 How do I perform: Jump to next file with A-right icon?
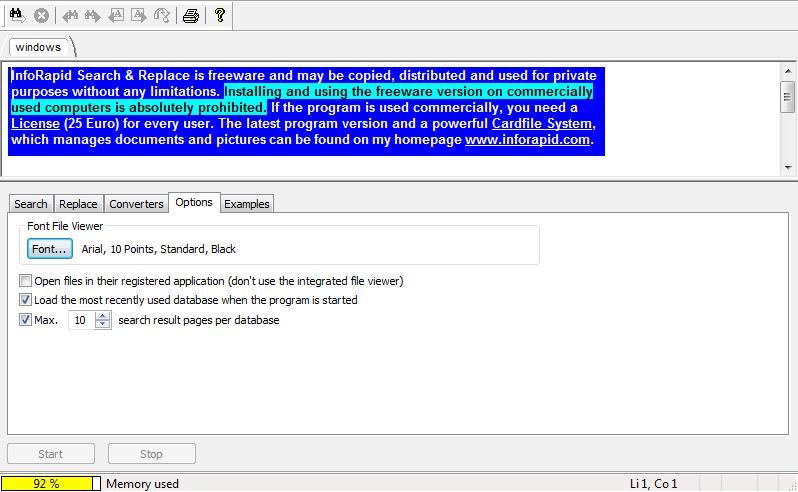(x=138, y=15)
